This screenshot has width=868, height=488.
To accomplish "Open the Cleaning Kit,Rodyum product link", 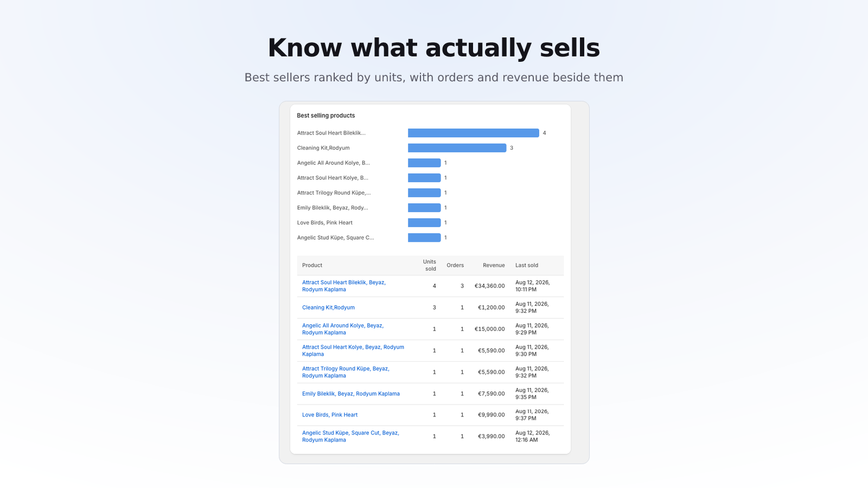I will point(328,307).
